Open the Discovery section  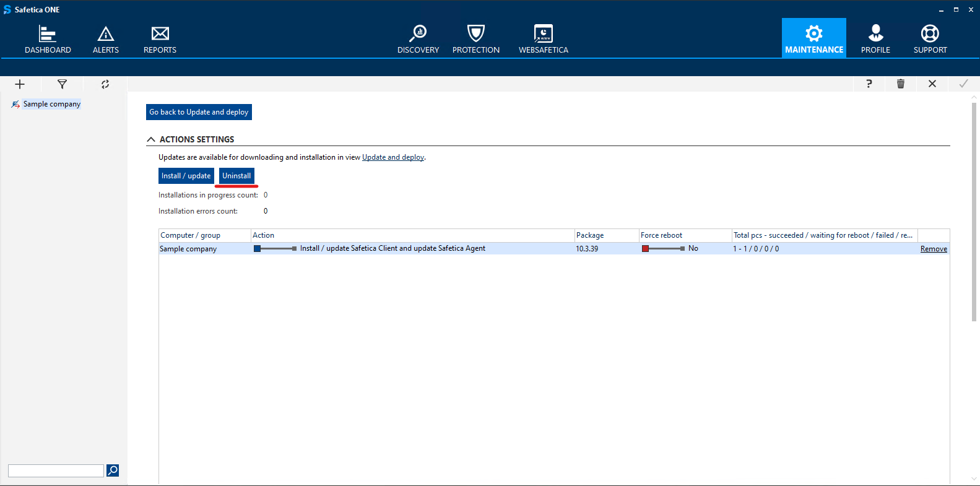[418, 39]
